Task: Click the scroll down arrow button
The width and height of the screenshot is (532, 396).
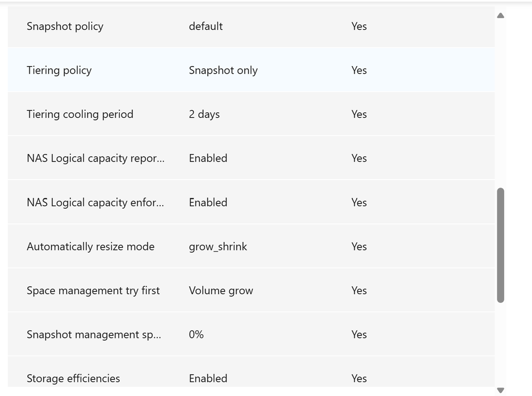Action: pos(500,390)
